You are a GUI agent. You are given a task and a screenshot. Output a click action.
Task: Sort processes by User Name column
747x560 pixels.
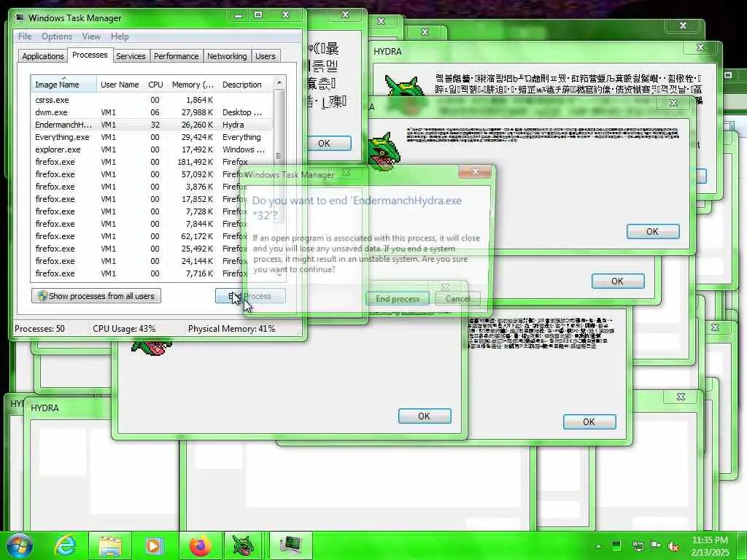(120, 85)
